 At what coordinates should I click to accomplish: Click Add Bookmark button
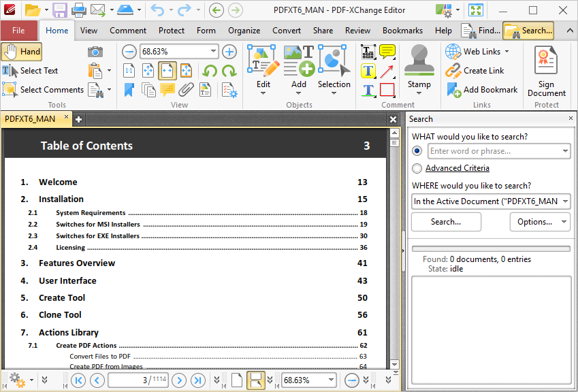482,90
